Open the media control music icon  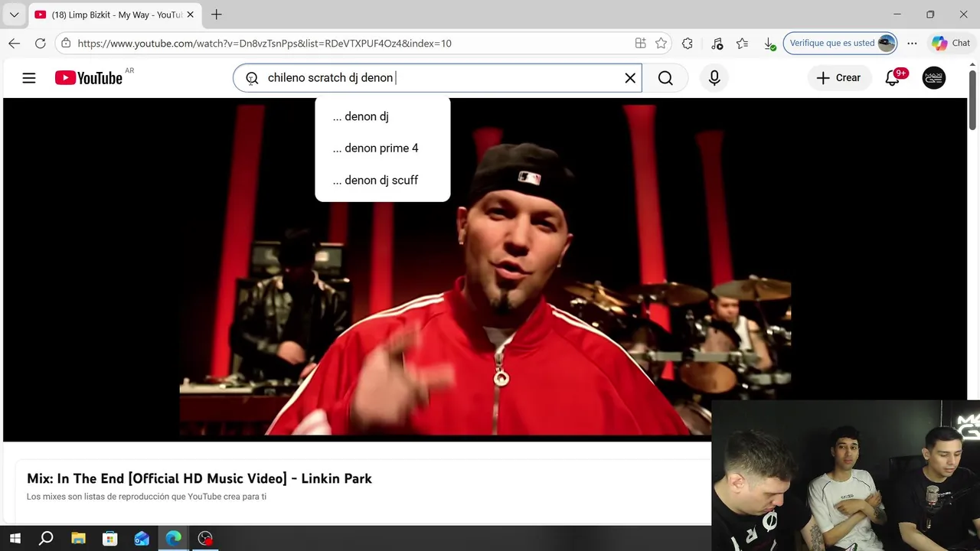[717, 43]
